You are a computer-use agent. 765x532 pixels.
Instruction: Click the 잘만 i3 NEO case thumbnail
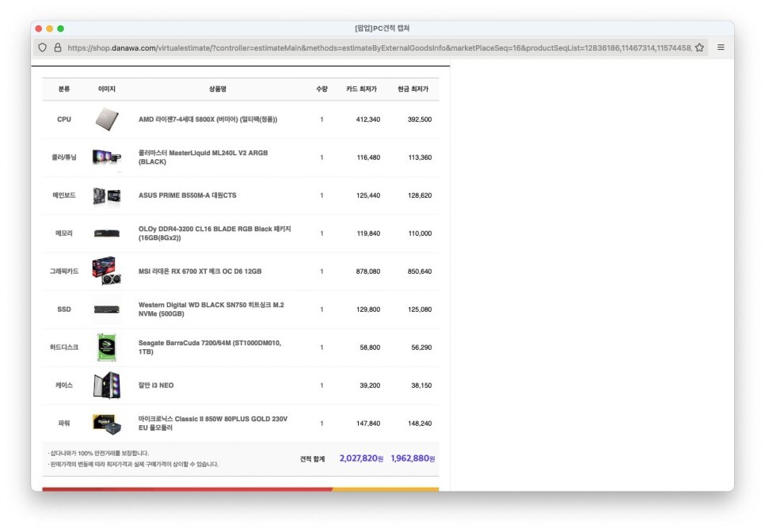[x=107, y=386]
